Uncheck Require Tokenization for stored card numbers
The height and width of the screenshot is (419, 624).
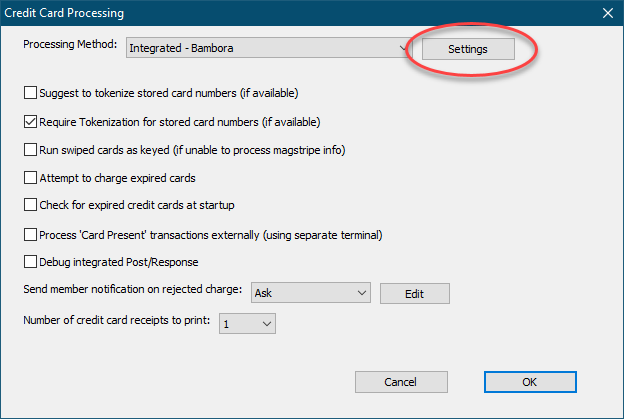(30, 122)
